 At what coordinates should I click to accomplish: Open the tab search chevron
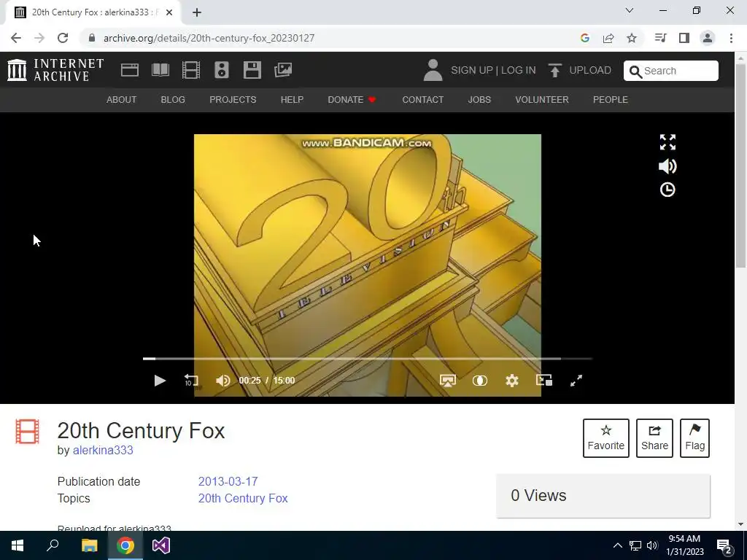630,10
